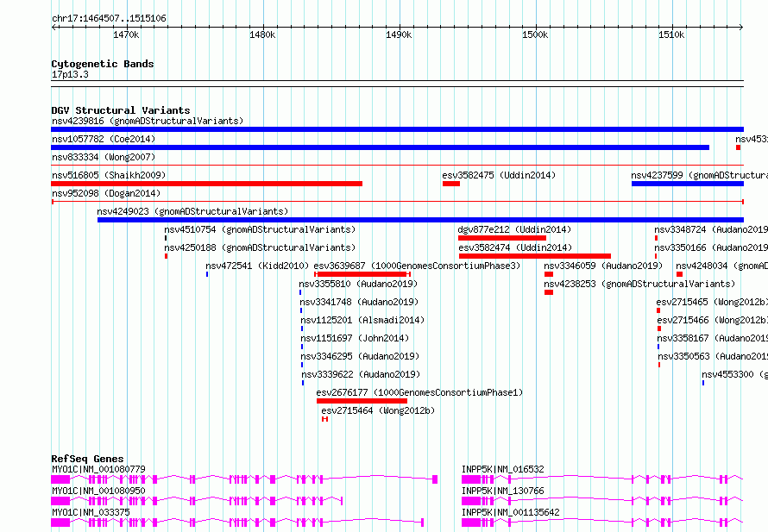Open the nsv3358167 variant label
The height and width of the screenshot is (532, 768).
pyautogui.click(x=713, y=338)
